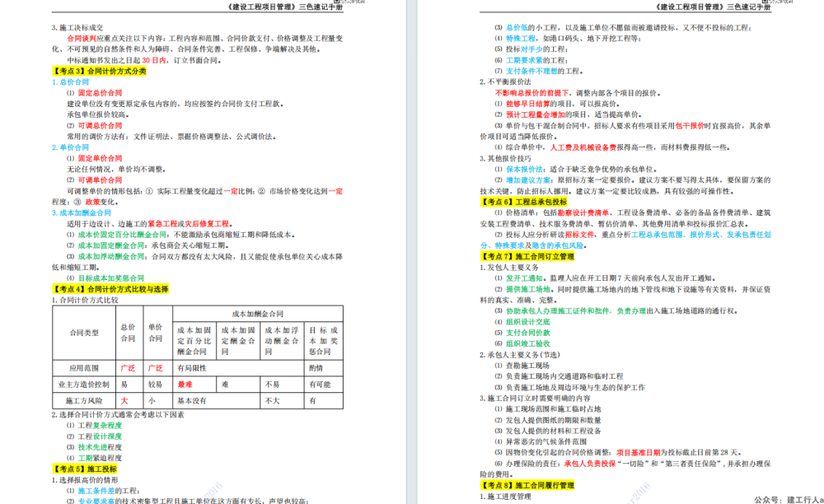Viewport: 824px width, 504px height.
Task: Click the highlighted heading '【考点 5】施工投标'
Action: tap(84, 469)
